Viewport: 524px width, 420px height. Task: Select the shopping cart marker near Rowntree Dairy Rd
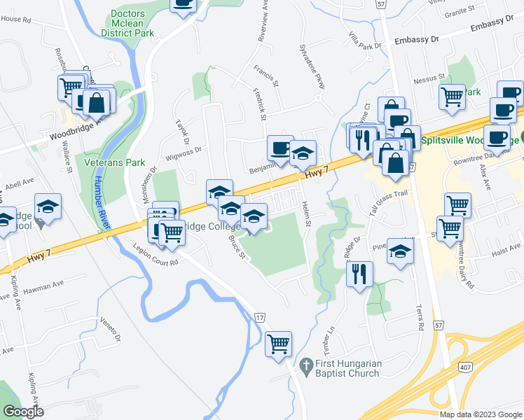tap(450, 230)
